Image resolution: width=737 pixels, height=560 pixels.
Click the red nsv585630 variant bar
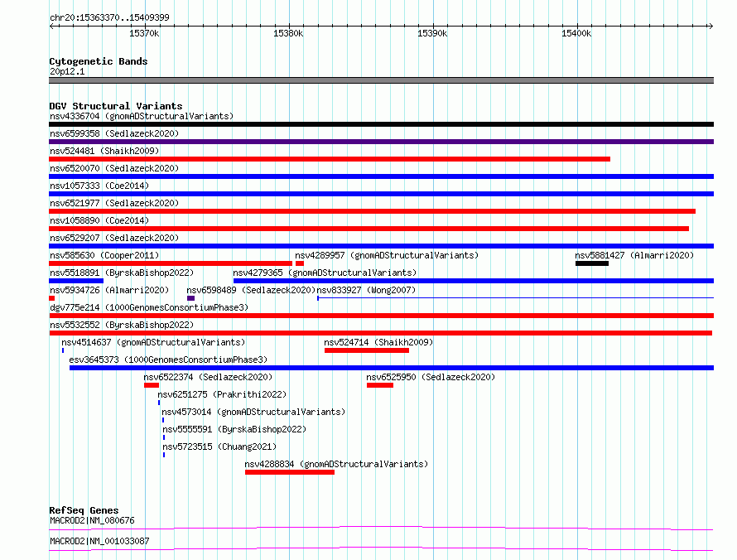tap(171, 263)
